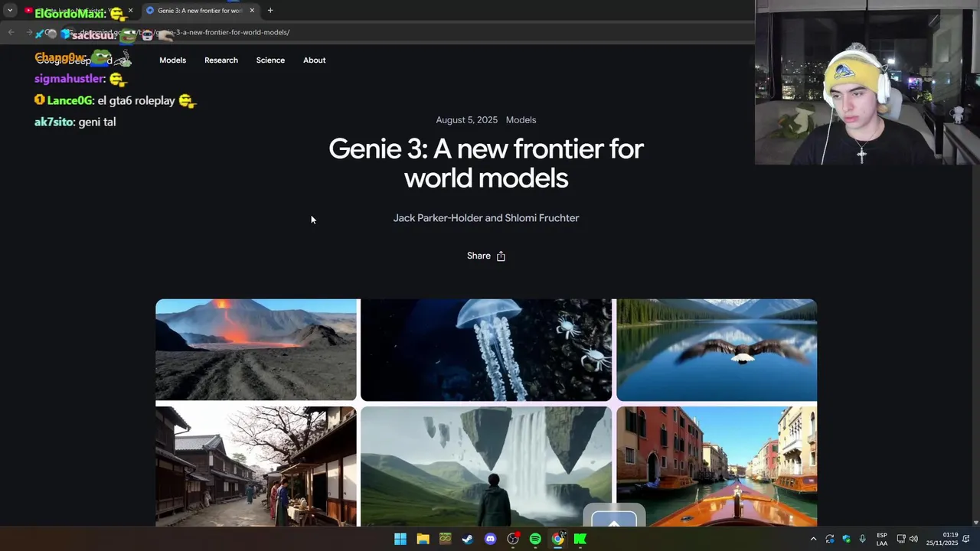Open Steam from the taskbar
The width and height of the screenshot is (980, 551).
(468, 539)
